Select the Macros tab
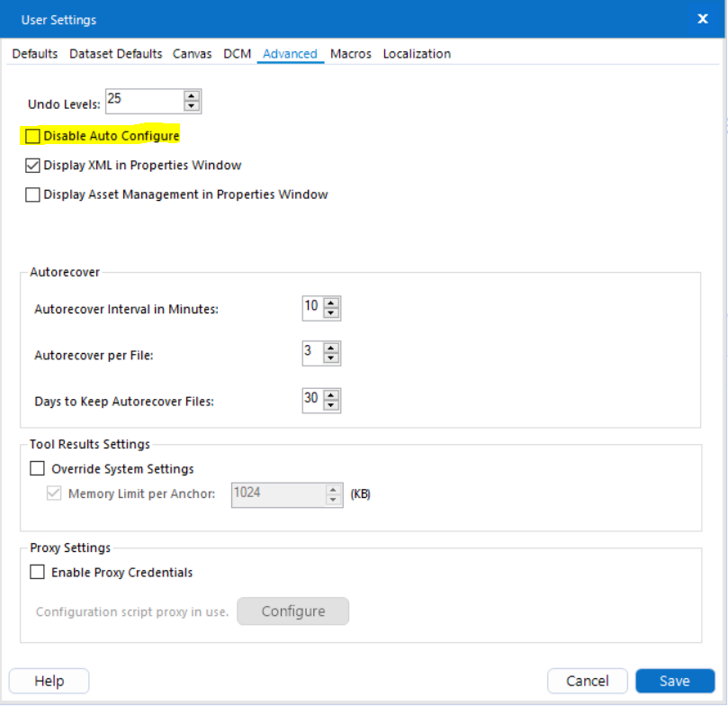This screenshot has width=728, height=706. point(350,54)
